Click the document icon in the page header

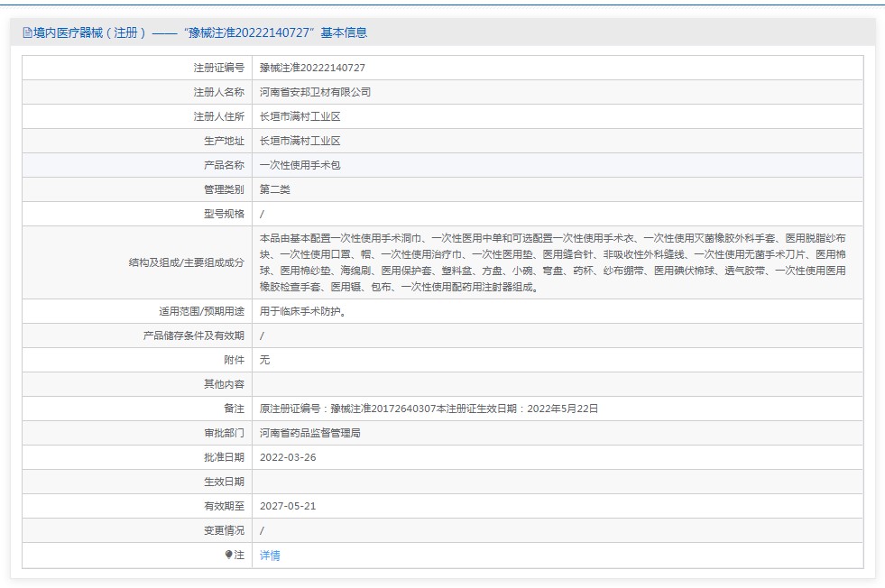[27, 32]
